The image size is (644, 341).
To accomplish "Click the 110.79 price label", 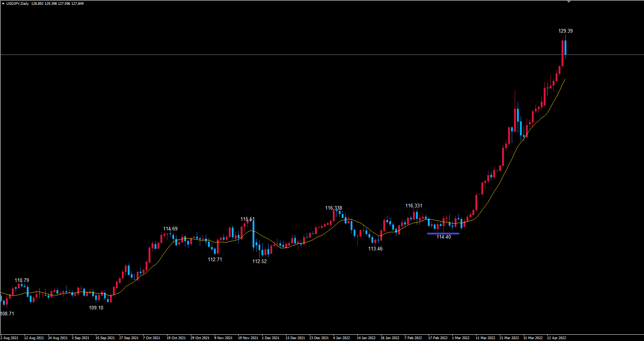I will tap(22, 281).
